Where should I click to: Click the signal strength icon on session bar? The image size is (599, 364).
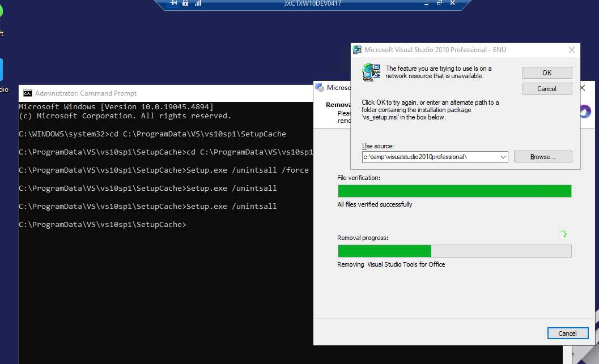pos(198,3)
